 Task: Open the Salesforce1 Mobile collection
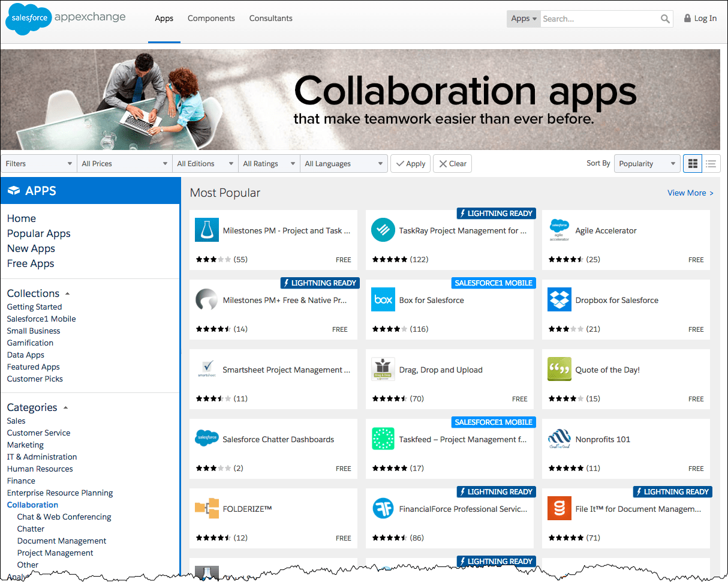click(41, 319)
